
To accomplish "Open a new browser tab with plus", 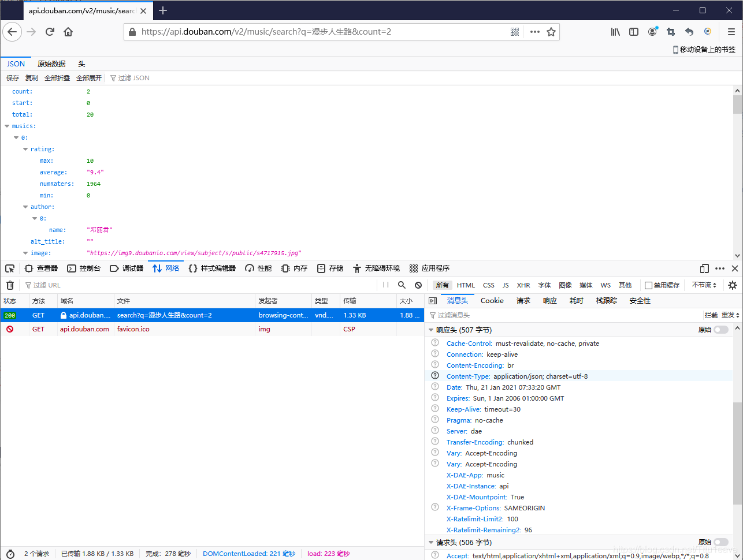I will pyautogui.click(x=163, y=10).
